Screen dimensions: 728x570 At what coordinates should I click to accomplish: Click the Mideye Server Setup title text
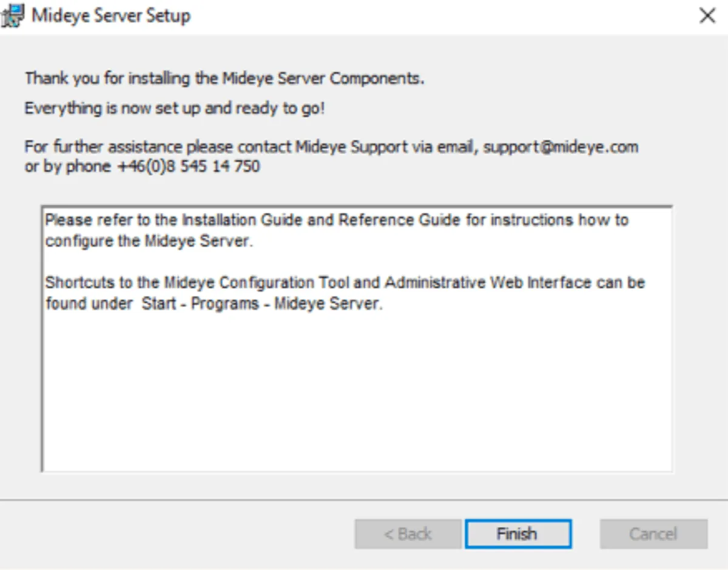click(111, 16)
